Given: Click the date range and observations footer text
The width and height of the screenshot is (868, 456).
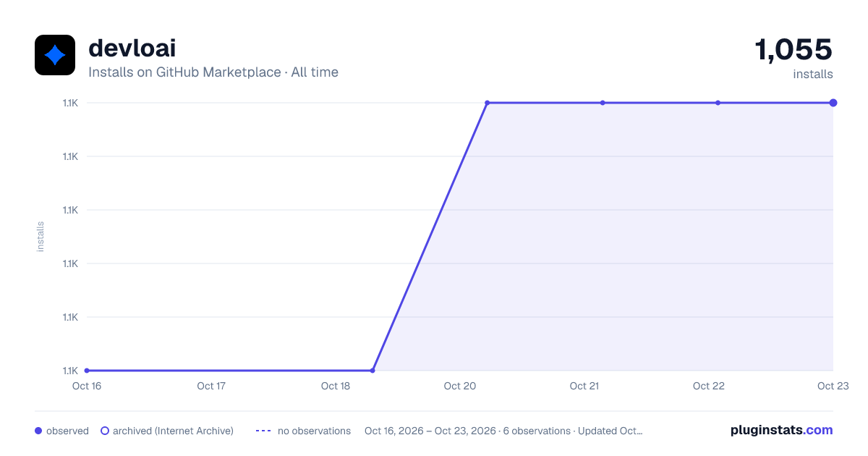Looking at the screenshot, I should 503,431.
